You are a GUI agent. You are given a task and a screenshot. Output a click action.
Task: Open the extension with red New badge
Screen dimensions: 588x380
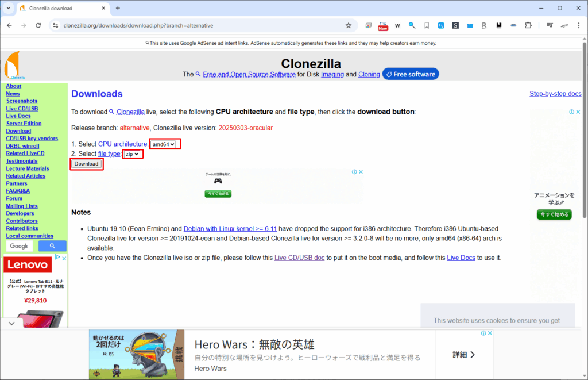click(383, 26)
